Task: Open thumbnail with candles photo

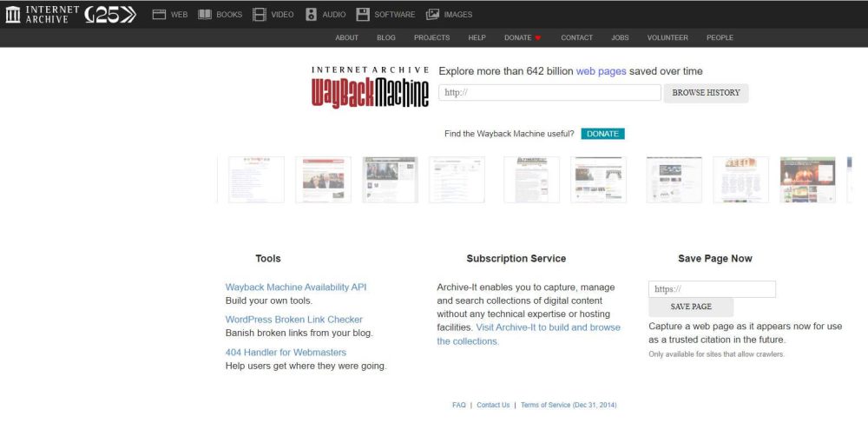Action: (x=807, y=180)
